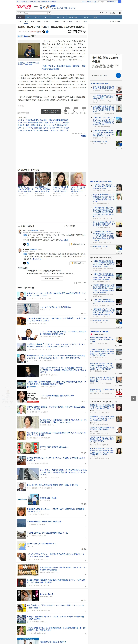Open photo link 新浪氏「私は潔白」
The height and width of the screenshot is (644, 138).
(63, 68)
